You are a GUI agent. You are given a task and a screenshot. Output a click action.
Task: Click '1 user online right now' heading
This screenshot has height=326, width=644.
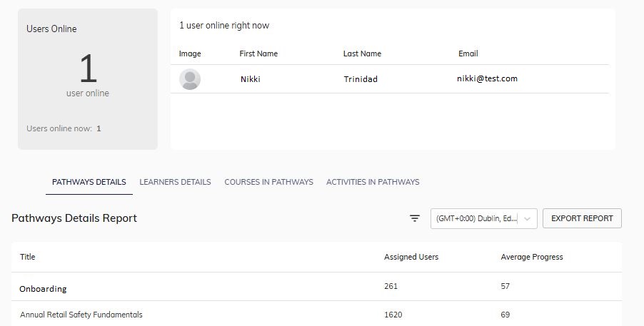(224, 26)
